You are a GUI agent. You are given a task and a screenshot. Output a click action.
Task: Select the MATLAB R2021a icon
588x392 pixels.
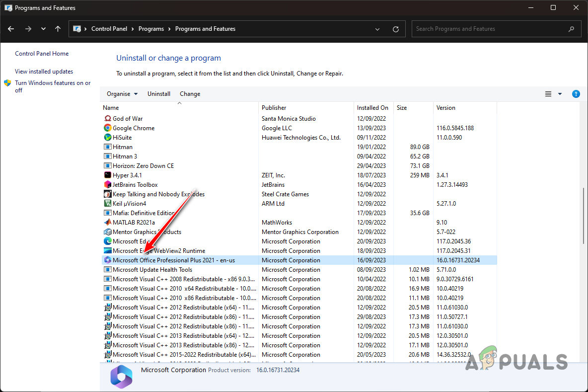107,222
